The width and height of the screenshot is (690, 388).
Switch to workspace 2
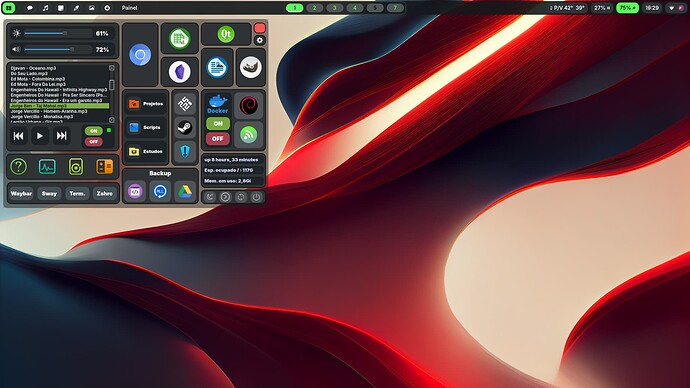[x=315, y=8]
